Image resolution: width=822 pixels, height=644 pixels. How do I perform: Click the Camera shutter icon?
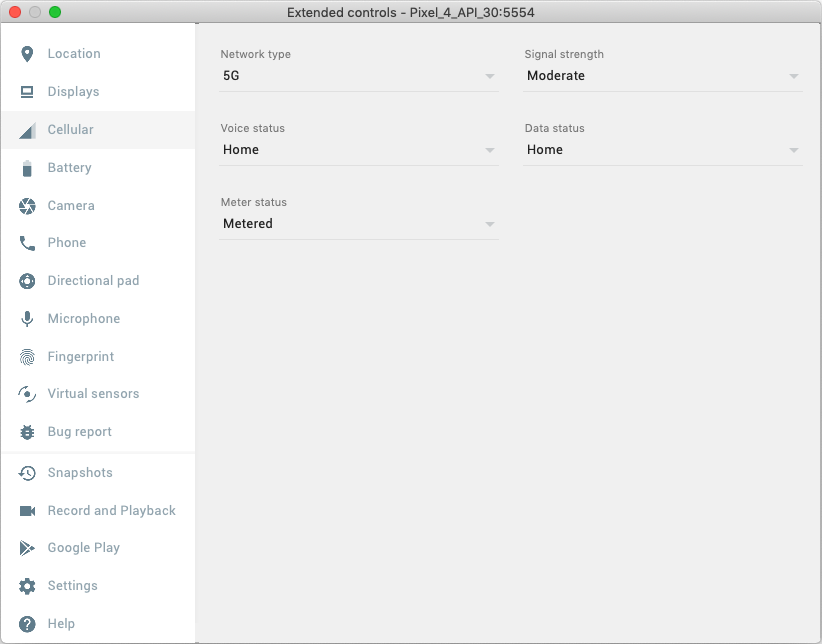[27, 206]
